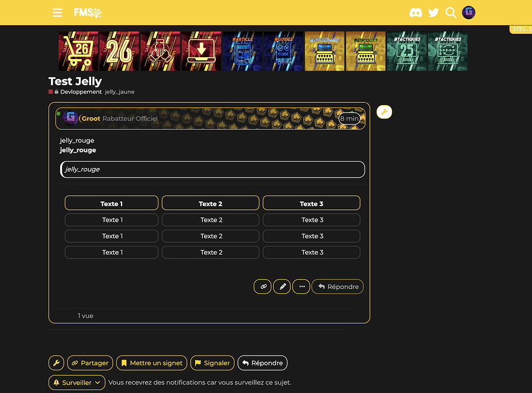Edit the post with pencil icon

click(x=282, y=287)
